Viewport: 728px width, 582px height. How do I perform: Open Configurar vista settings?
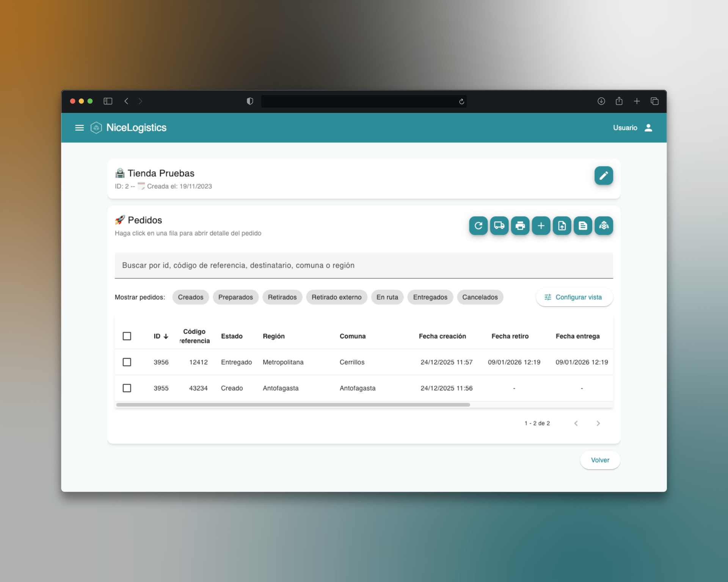574,297
